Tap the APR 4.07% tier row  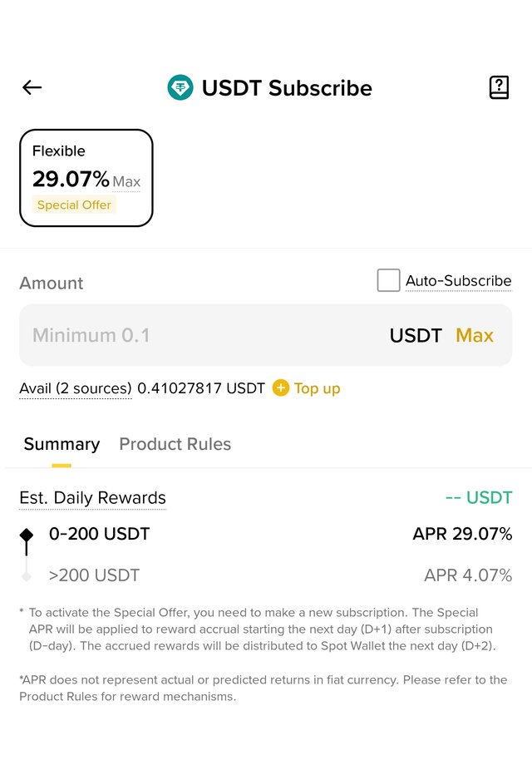pyautogui.click(x=266, y=575)
